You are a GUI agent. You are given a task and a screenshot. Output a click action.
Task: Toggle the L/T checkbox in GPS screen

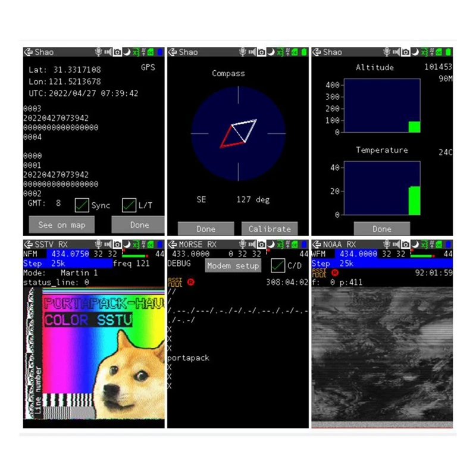click(x=129, y=205)
